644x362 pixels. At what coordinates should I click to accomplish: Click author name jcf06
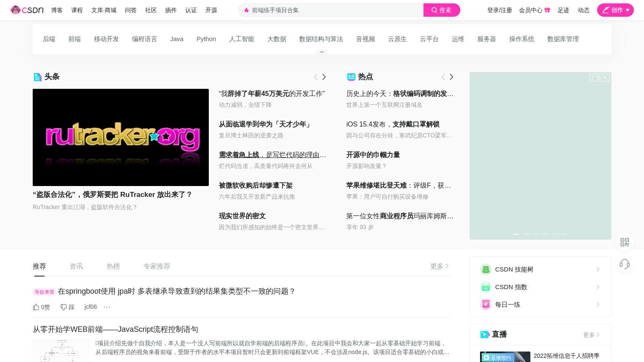point(91,307)
